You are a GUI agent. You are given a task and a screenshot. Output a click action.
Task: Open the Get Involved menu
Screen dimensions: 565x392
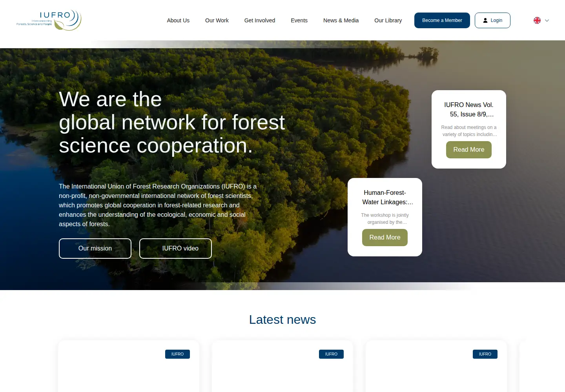click(x=260, y=20)
